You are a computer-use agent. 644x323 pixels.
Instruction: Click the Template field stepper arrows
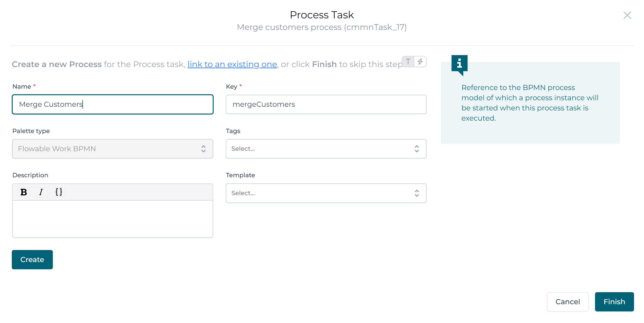[x=417, y=193]
